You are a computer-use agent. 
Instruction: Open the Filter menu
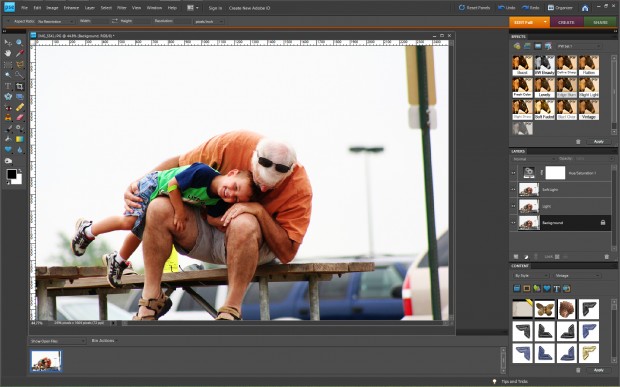pos(122,8)
